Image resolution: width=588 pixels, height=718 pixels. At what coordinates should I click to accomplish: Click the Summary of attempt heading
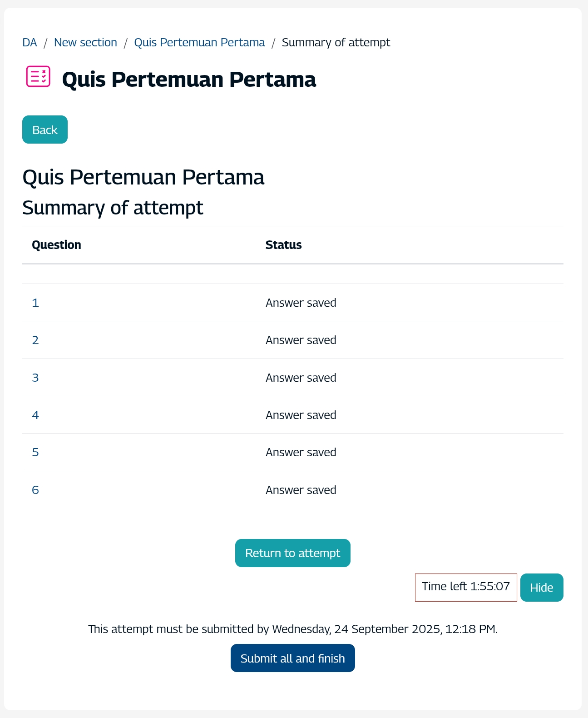point(113,208)
